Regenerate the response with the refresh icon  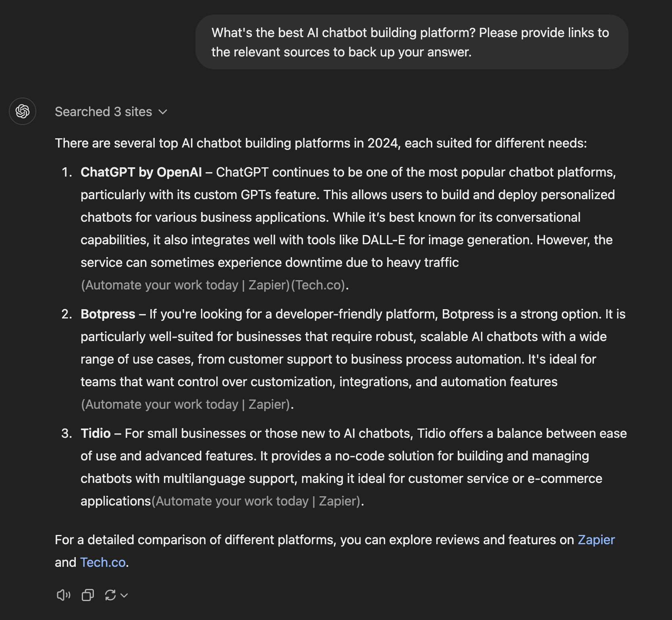(111, 595)
